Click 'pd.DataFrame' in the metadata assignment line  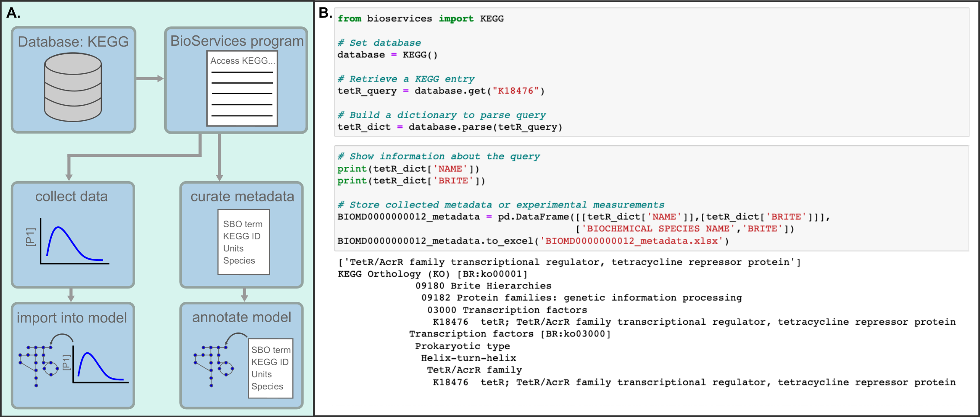534,217
